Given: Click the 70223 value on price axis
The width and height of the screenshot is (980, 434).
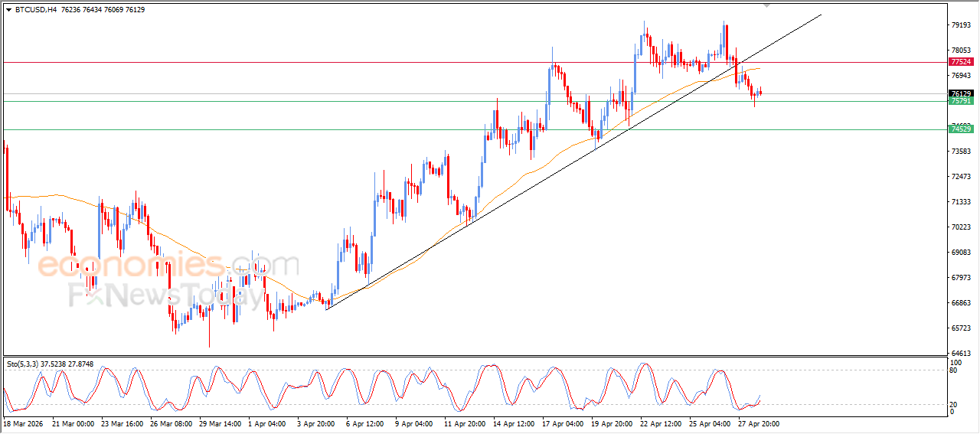Looking at the screenshot, I should pos(960,227).
